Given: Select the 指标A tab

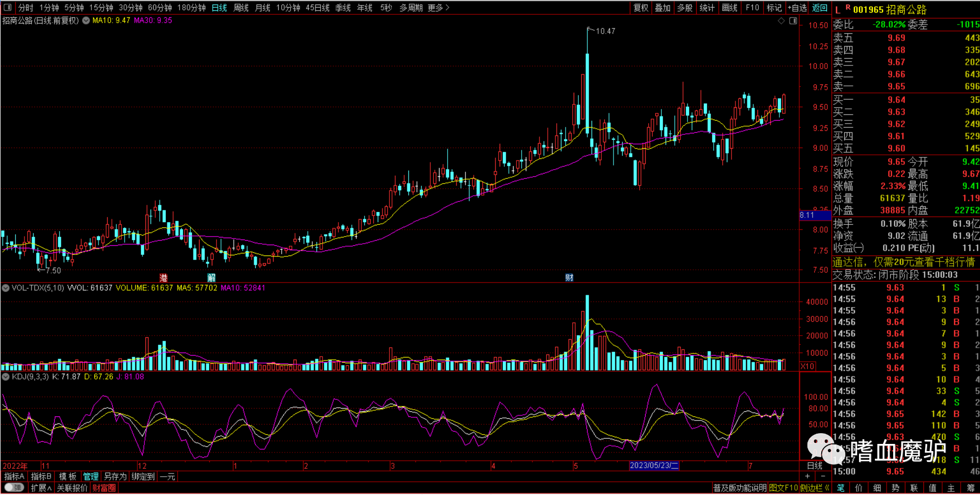Looking at the screenshot, I should coord(14,476).
